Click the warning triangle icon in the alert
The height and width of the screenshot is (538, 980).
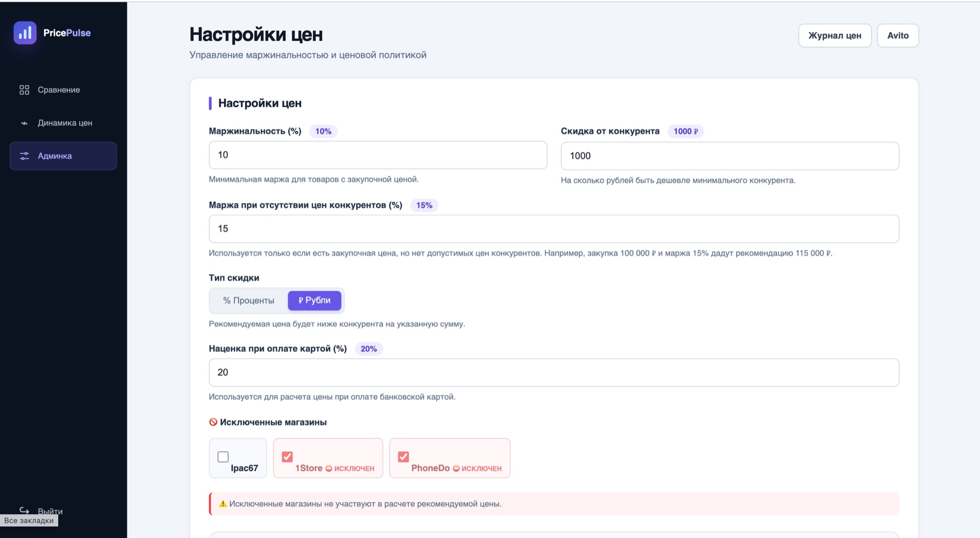click(223, 504)
